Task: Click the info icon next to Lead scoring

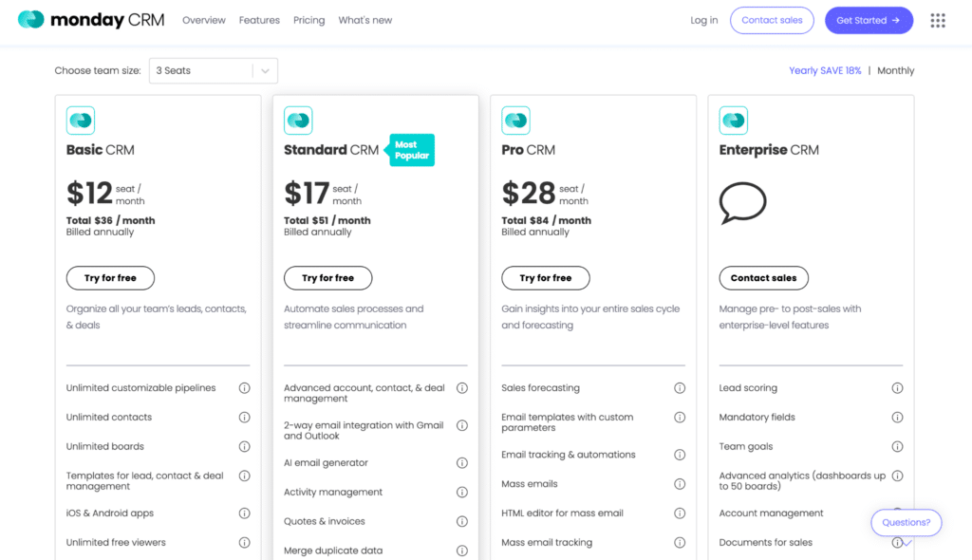Action: (x=897, y=387)
